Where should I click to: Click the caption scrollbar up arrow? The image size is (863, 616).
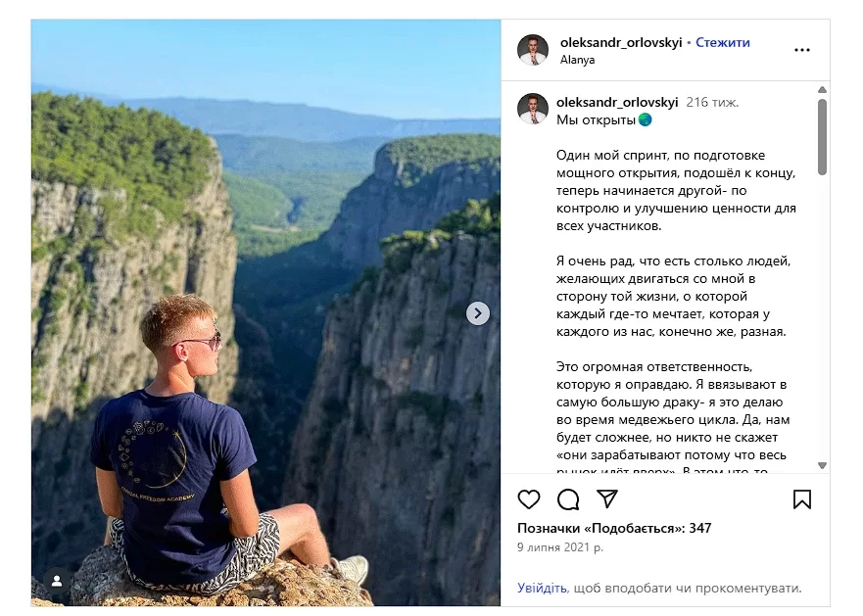pos(822,90)
